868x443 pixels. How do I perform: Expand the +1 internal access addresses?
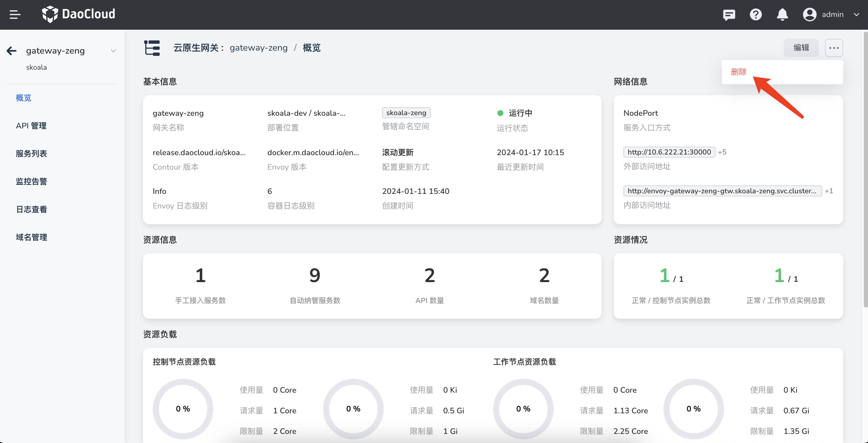829,191
